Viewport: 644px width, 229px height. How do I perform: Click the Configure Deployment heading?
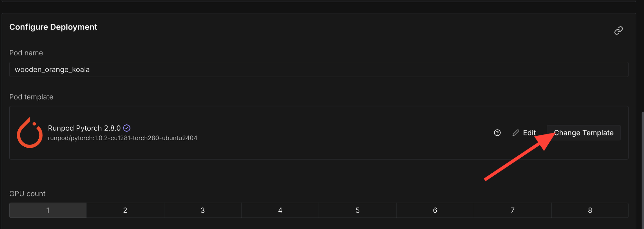pos(53,27)
